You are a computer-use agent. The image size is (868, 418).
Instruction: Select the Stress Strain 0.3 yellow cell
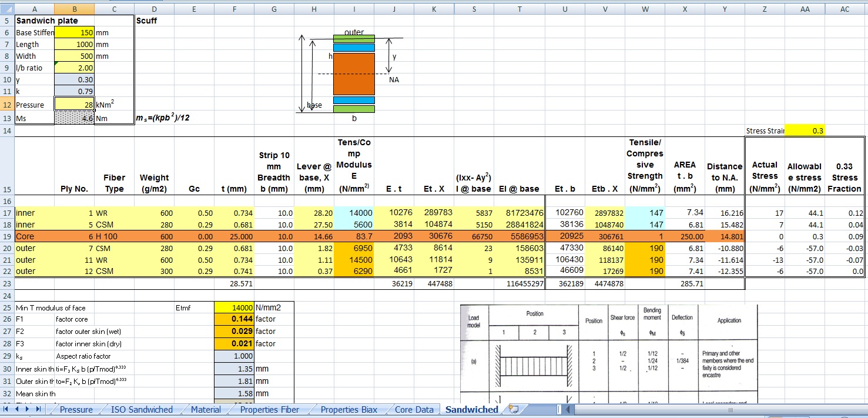[804, 131]
